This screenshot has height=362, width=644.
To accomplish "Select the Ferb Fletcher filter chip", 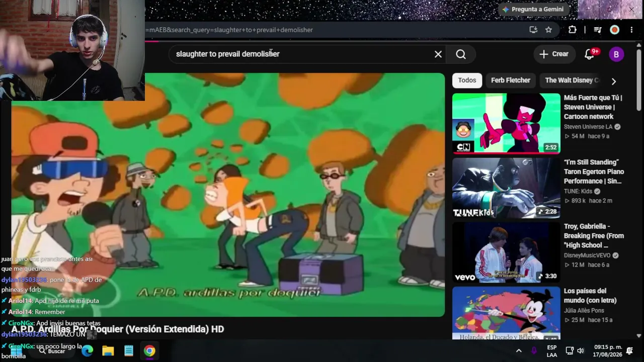I will (x=511, y=80).
